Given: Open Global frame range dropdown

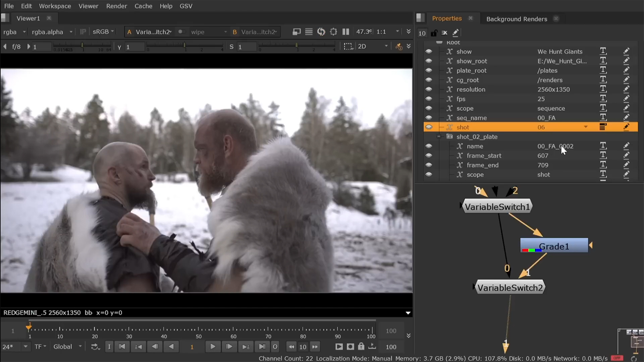Looking at the screenshot, I should pos(68,347).
